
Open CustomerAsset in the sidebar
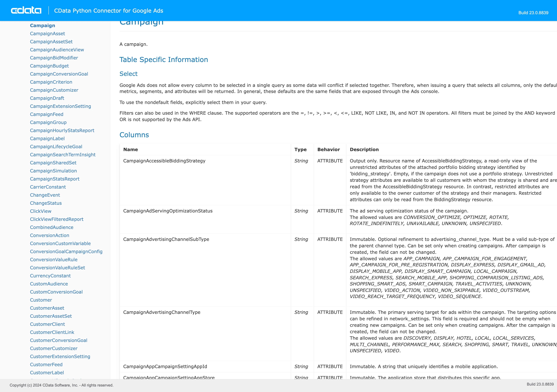point(47,308)
